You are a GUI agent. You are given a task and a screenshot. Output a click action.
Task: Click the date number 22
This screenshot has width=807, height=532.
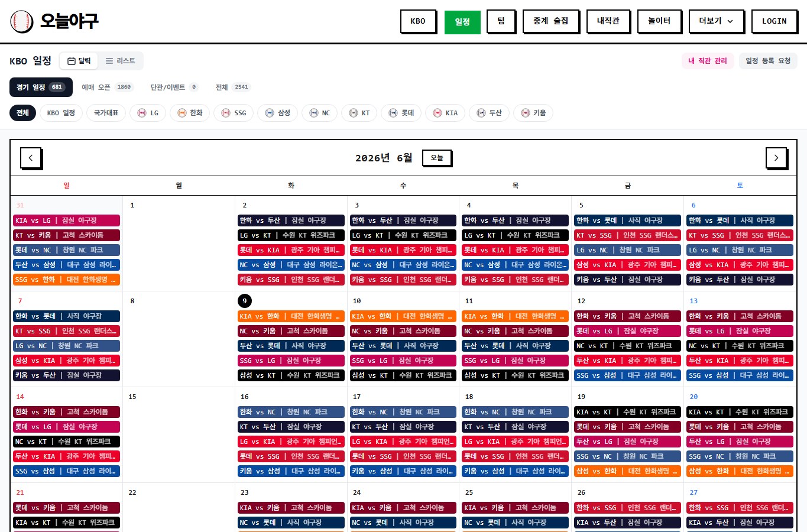(x=132, y=492)
